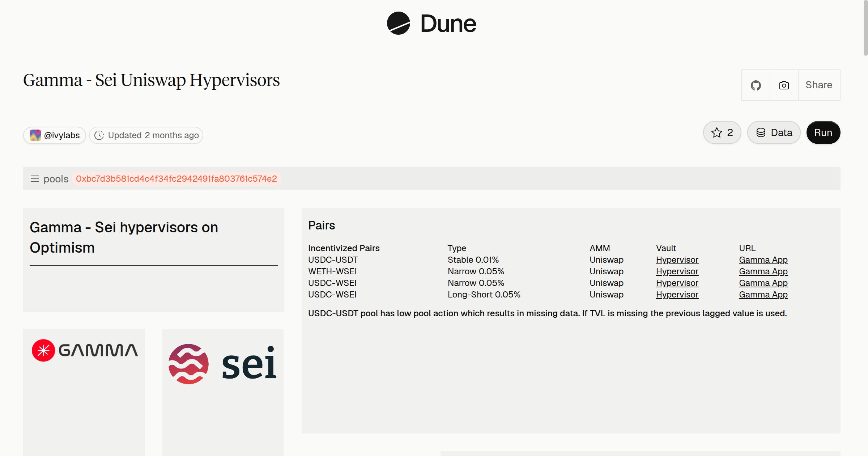Select the 'Long-Short 0.05%' type cell
Image resolution: width=868 pixels, height=456 pixels.
pyautogui.click(x=484, y=295)
